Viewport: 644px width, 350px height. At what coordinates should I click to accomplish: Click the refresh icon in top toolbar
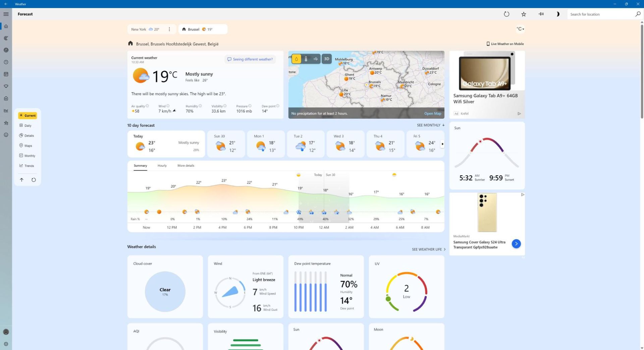tap(506, 14)
